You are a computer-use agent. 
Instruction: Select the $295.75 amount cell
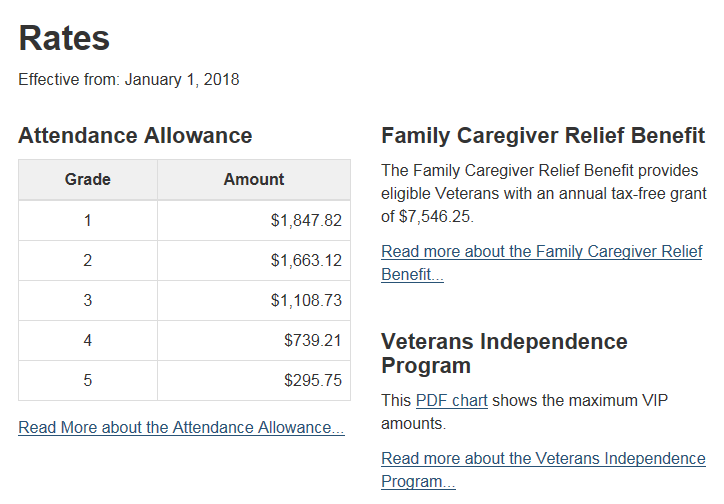(254, 381)
